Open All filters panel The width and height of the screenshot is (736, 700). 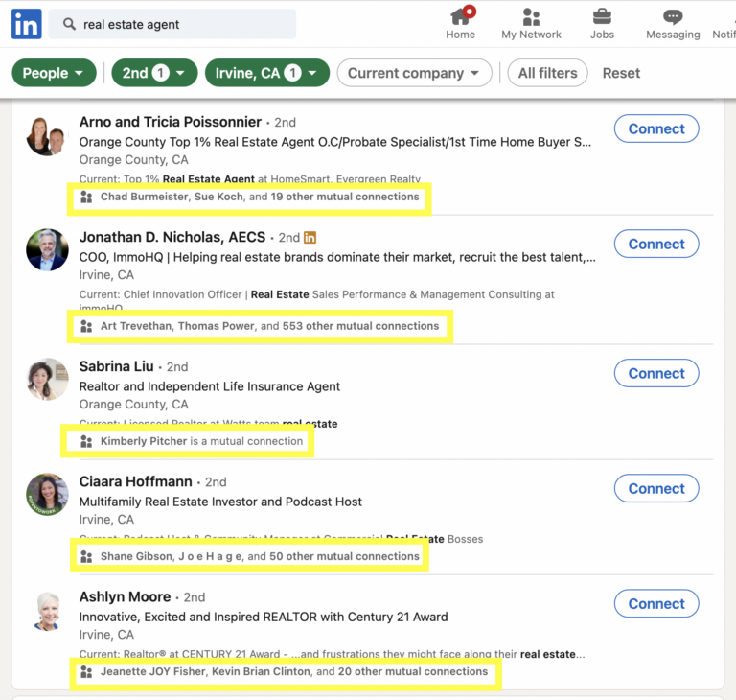tap(547, 73)
